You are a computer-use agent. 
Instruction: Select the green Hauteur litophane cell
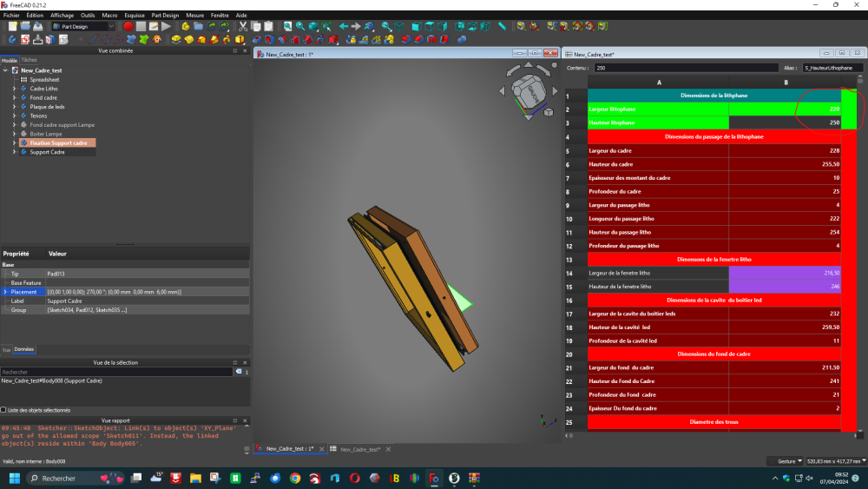[x=658, y=122]
